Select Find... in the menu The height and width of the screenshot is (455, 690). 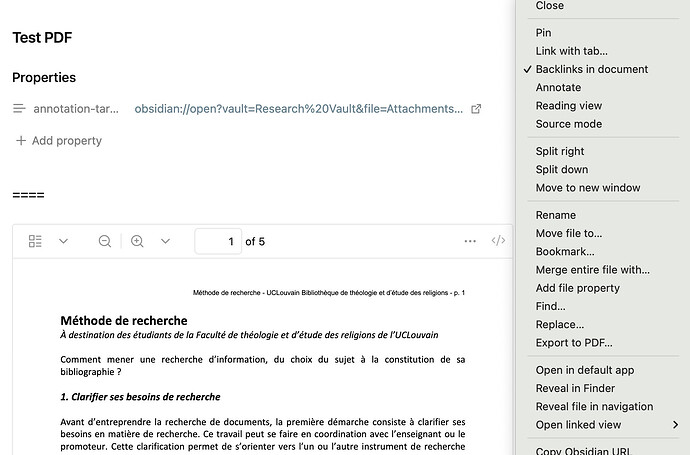[551, 306]
